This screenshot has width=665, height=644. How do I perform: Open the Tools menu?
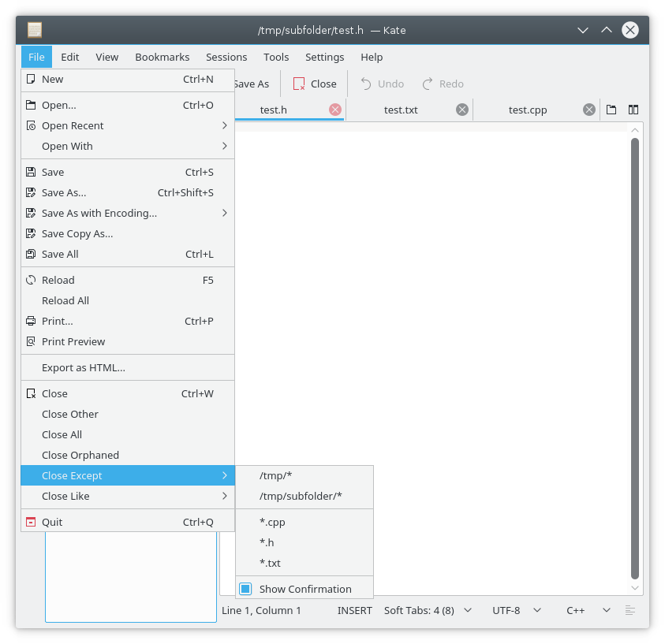click(x=276, y=57)
